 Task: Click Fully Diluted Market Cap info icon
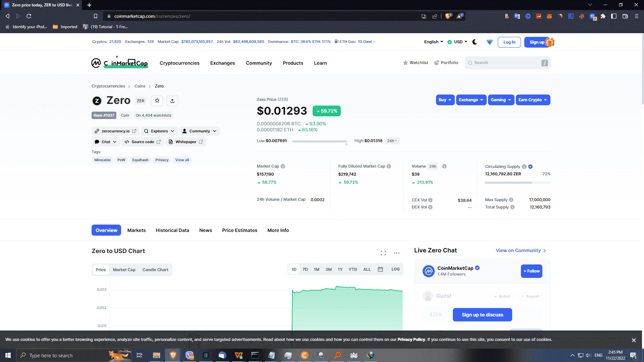[x=389, y=166]
